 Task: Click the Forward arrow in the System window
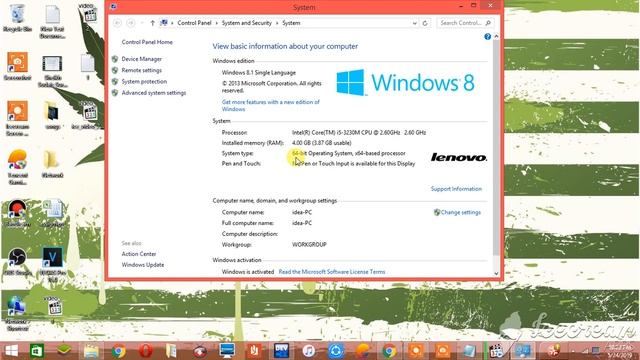click(x=131, y=23)
